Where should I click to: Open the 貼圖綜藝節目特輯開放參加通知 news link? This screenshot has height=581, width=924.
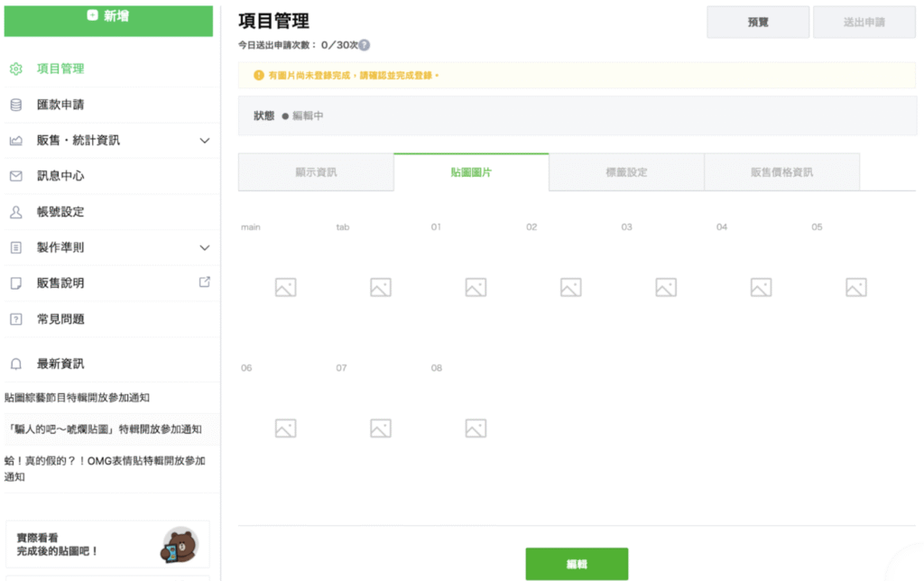[x=77, y=397]
